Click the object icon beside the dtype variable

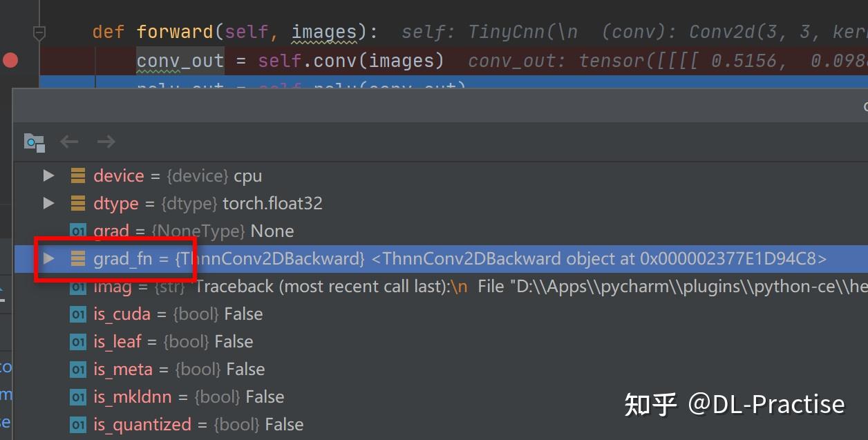coord(77,203)
